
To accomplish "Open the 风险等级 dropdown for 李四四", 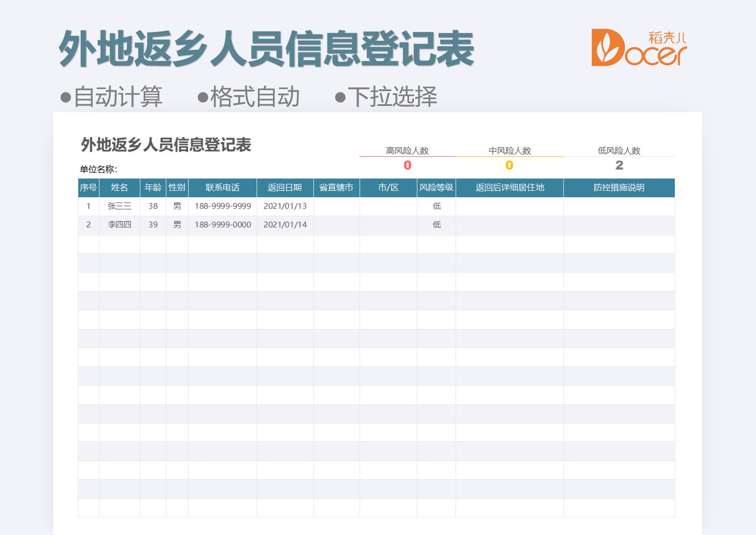I will (436, 225).
